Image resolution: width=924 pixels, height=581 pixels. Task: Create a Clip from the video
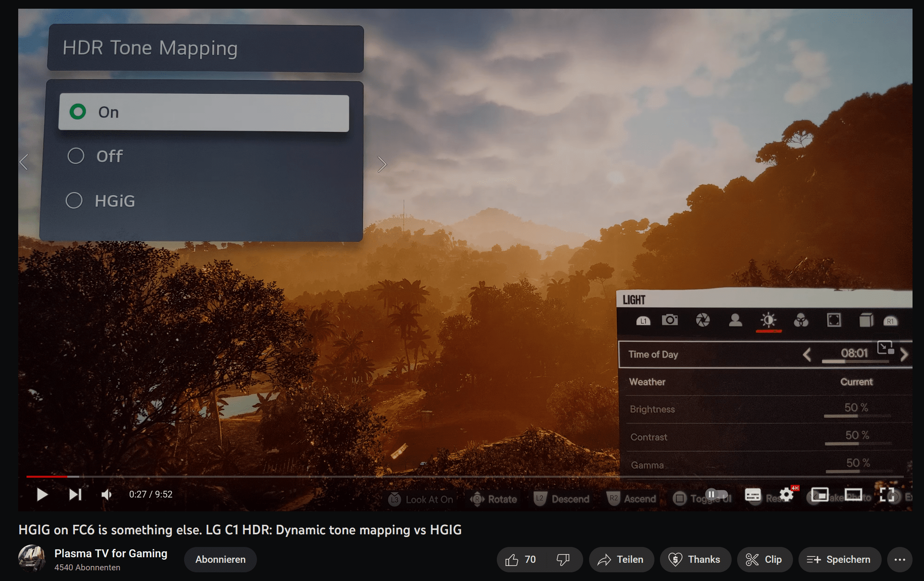(764, 559)
